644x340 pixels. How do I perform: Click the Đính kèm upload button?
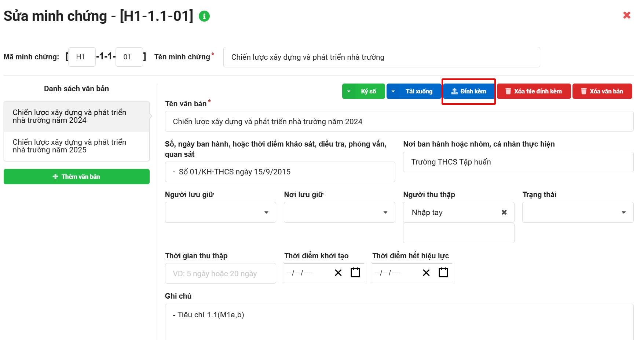point(469,91)
